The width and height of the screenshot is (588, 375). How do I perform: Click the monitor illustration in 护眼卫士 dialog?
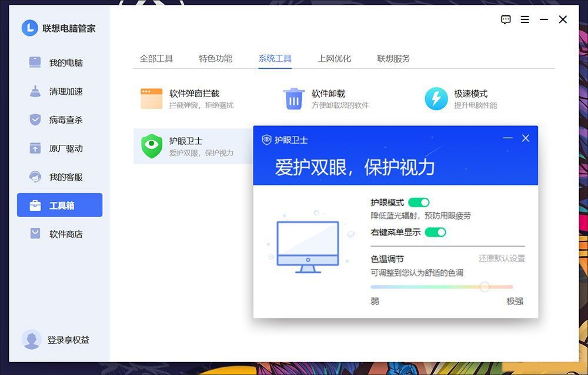pyautogui.click(x=308, y=247)
